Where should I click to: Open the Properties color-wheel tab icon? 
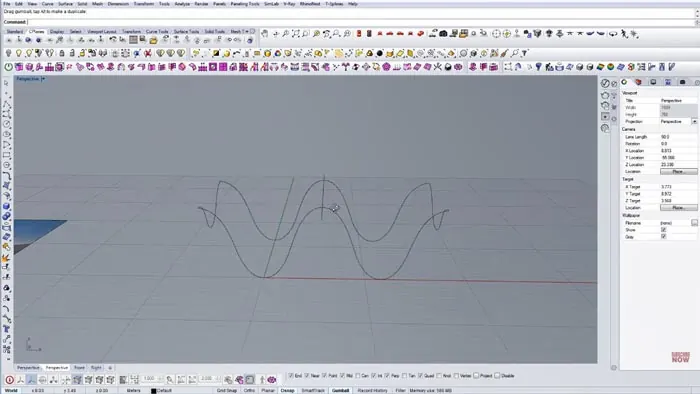click(x=624, y=82)
